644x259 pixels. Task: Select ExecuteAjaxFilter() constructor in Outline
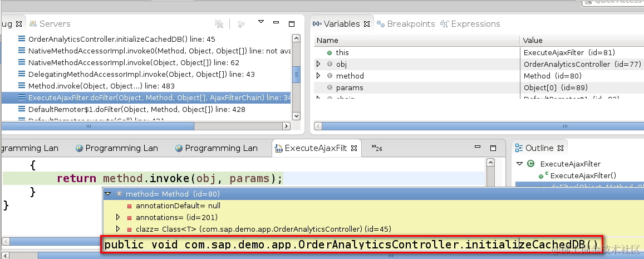pos(583,175)
